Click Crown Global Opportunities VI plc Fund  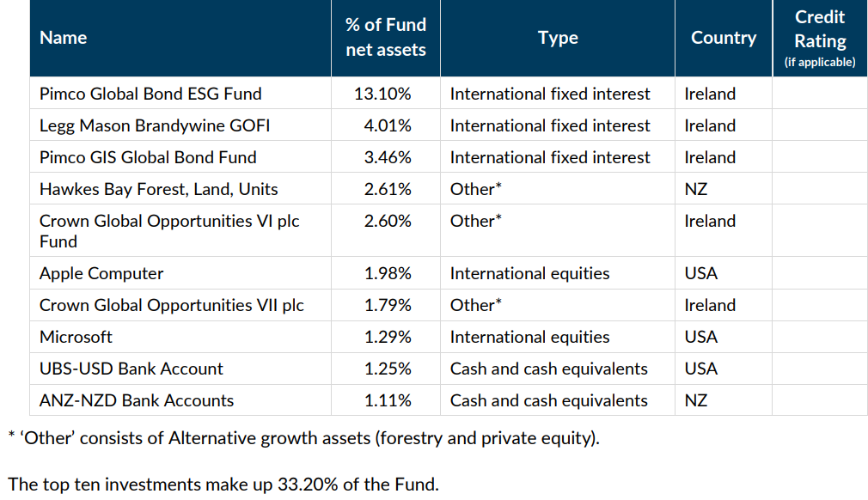tap(169, 230)
